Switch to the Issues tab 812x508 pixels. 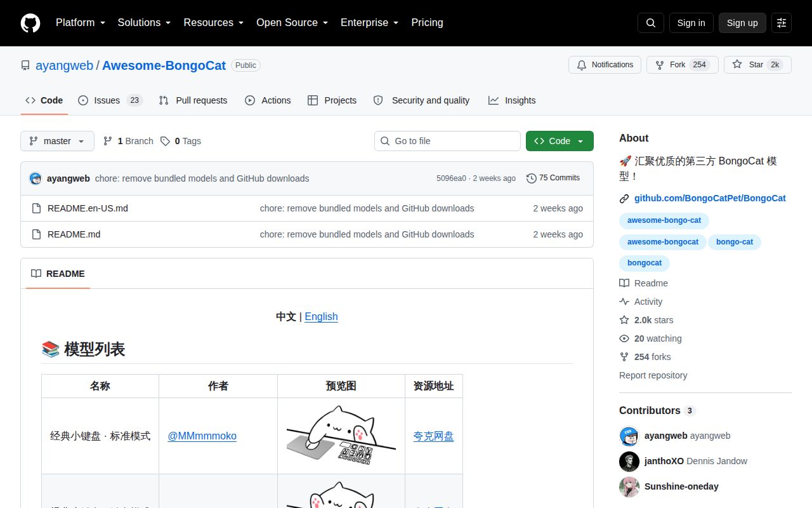click(110, 100)
